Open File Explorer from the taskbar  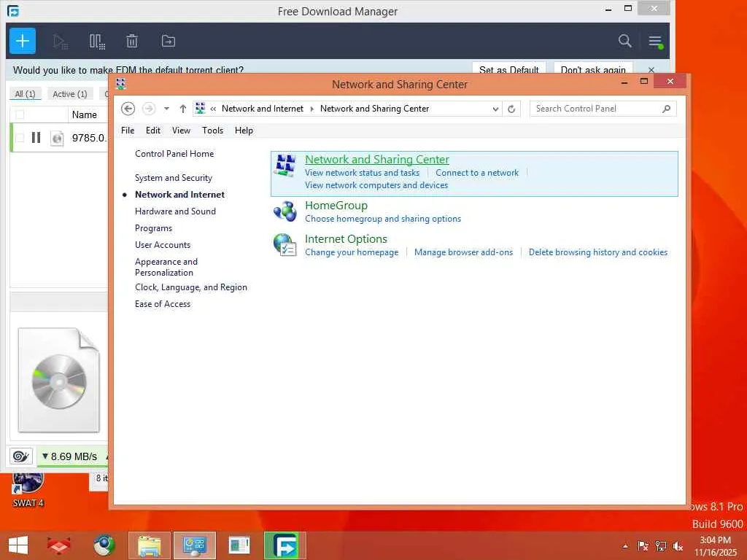tap(149, 545)
